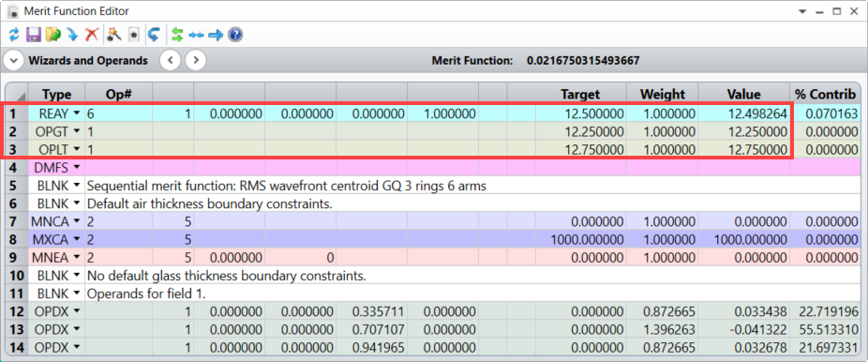Click value 0.032678 in row 14
The width and height of the screenshot is (868, 362).
(x=743, y=348)
